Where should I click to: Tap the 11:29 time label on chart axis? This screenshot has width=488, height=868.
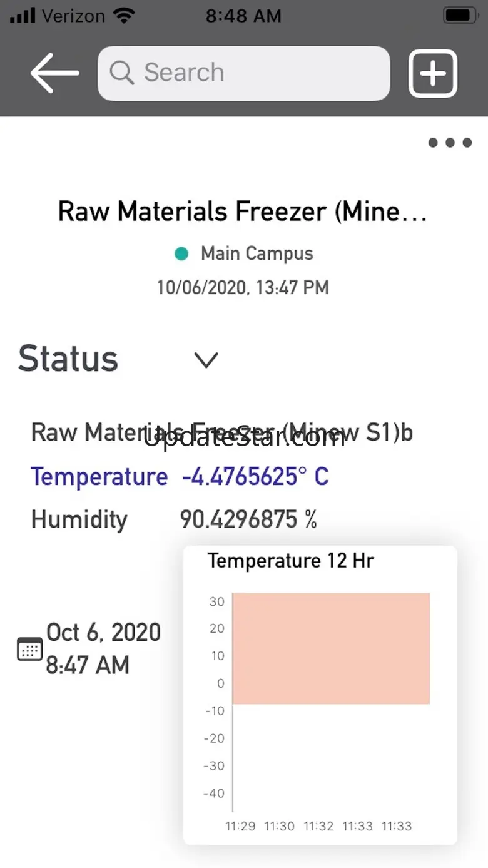pos(240,826)
